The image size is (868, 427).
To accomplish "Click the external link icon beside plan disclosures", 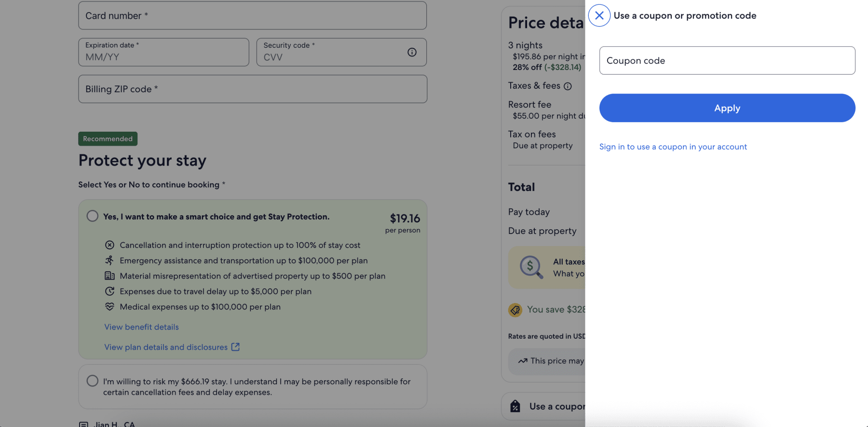I will point(235,347).
